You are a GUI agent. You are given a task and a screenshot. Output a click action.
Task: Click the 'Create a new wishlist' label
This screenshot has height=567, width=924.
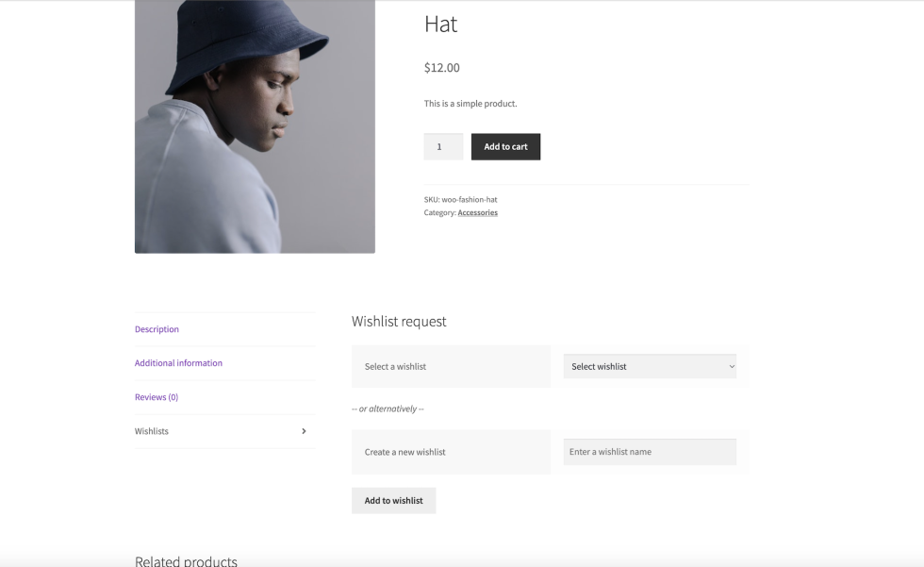click(404, 452)
